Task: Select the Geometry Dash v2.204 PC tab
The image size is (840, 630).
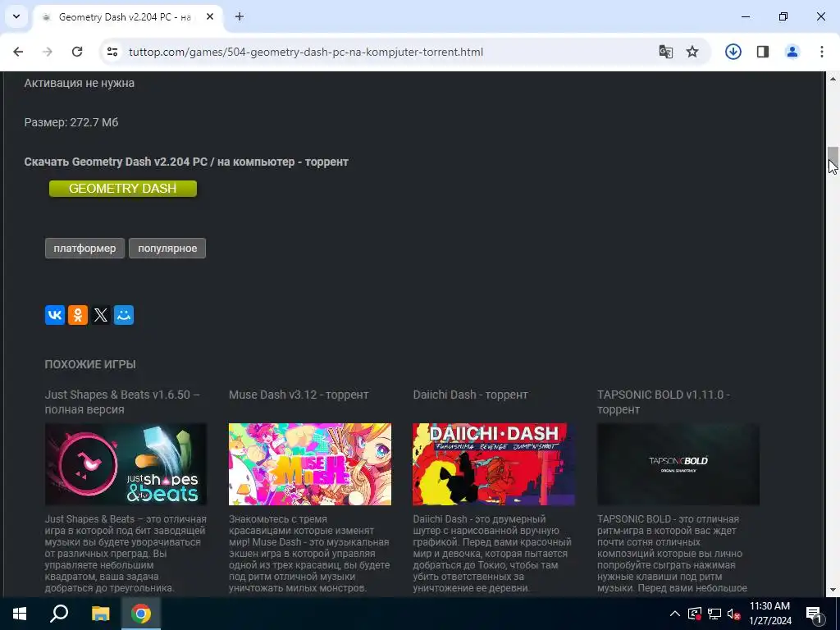Action: tap(127, 17)
